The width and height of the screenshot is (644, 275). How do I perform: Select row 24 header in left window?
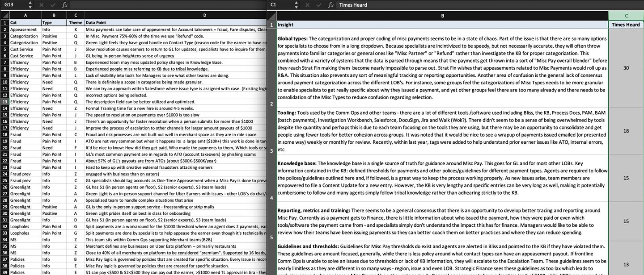[4, 174]
